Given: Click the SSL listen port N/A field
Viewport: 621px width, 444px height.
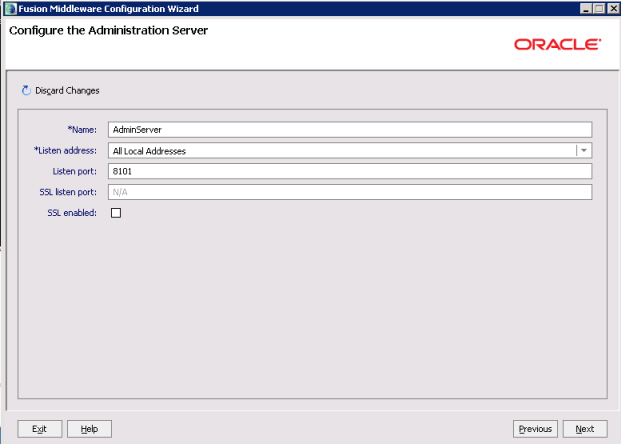Looking at the screenshot, I should click(x=350, y=192).
